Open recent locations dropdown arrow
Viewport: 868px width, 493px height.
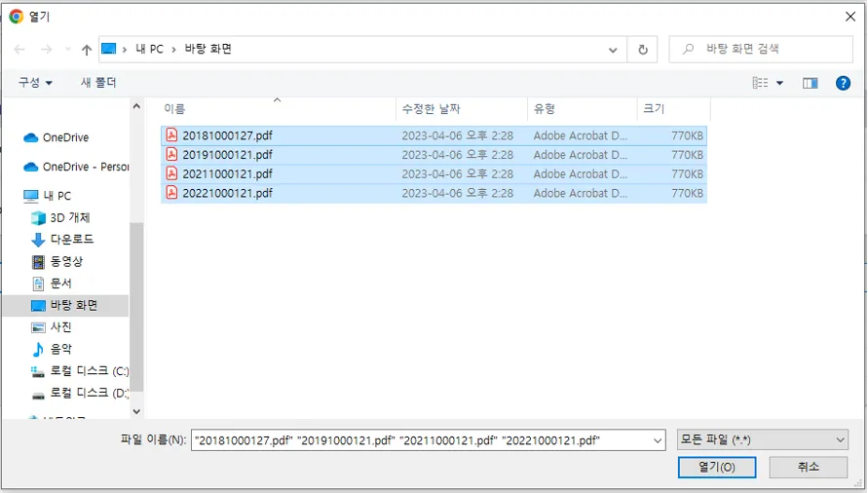(68, 50)
